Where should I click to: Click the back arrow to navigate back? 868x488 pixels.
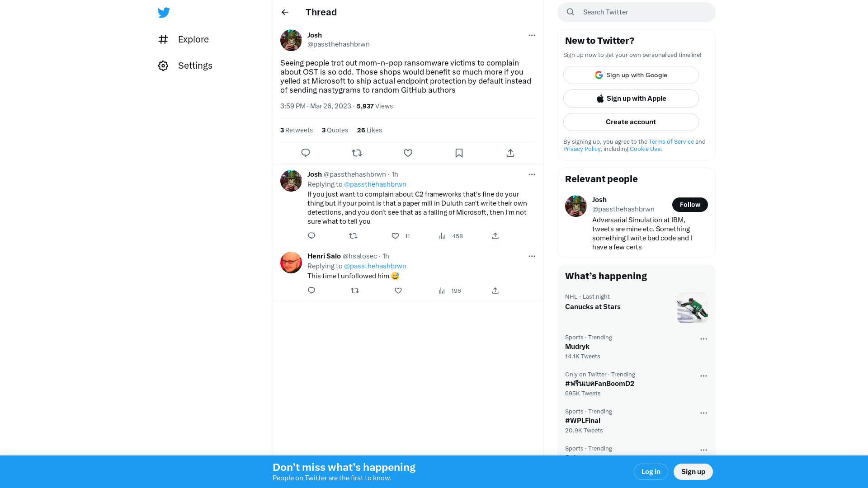coord(285,12)
